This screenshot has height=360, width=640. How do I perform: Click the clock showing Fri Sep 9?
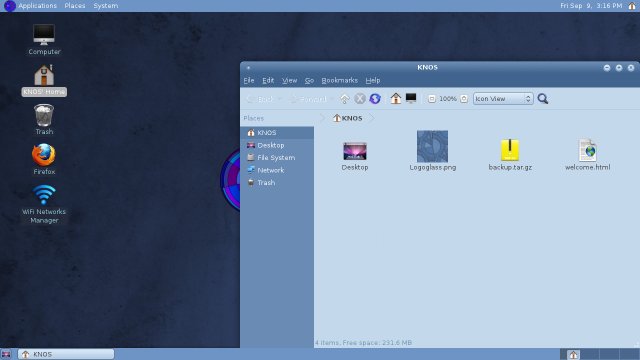point(591,6)
